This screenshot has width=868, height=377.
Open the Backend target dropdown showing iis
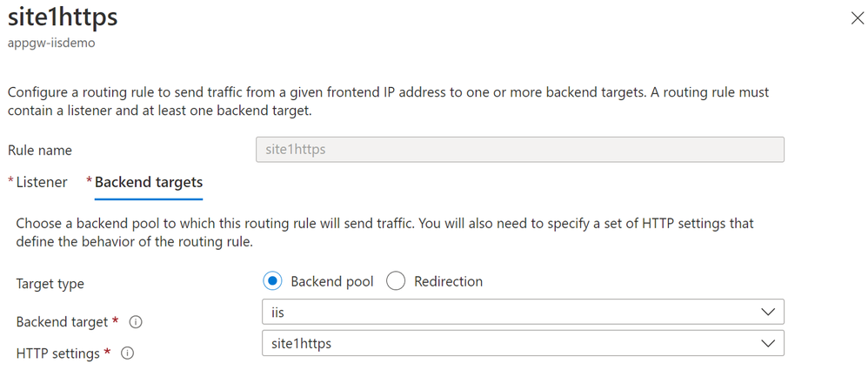523,312
